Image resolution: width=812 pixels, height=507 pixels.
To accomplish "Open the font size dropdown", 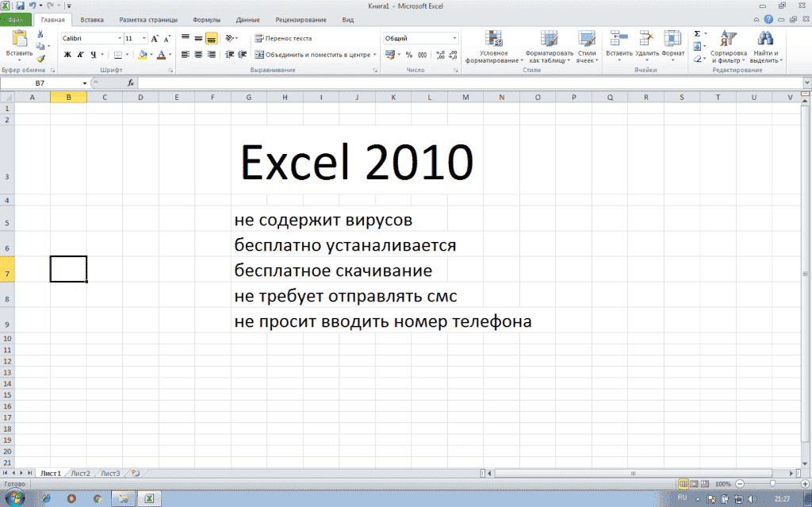I will click(145, 36).
